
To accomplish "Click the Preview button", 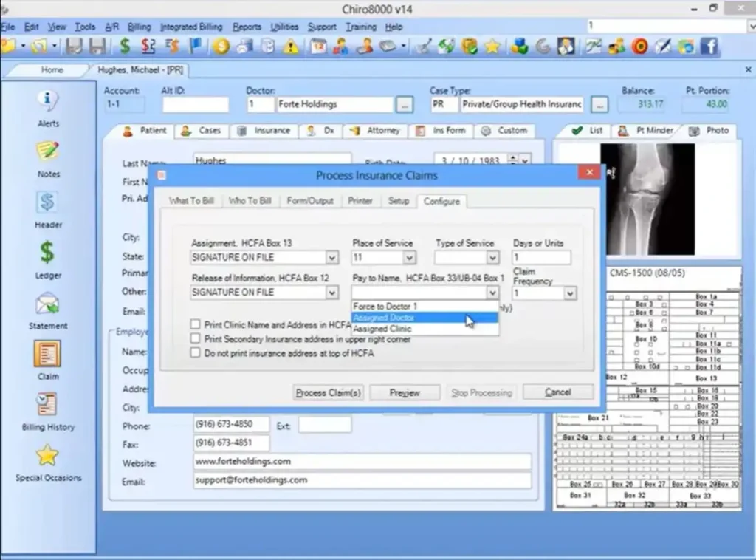I will tap(405, 392).
